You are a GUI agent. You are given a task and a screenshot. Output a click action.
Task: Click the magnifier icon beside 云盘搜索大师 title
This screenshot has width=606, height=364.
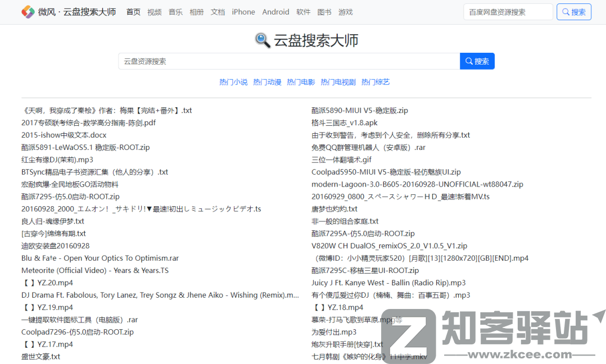pos(263,40)
